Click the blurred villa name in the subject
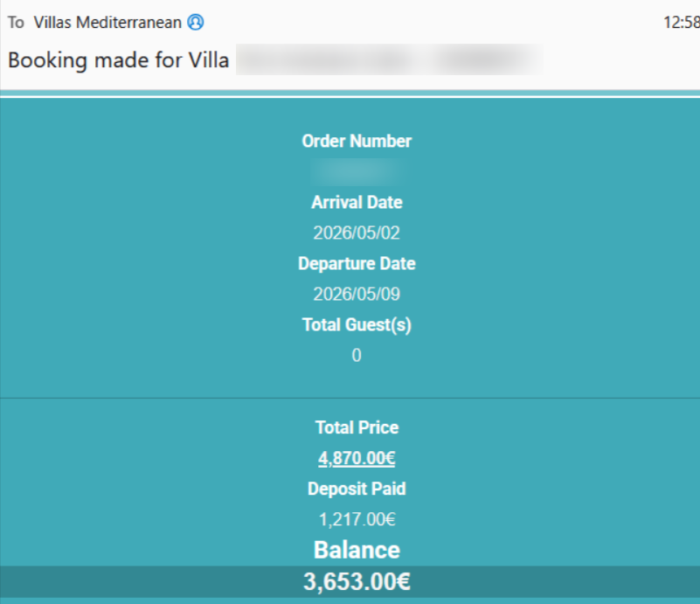This screenshot has height=604, width=700. (389, 60)
